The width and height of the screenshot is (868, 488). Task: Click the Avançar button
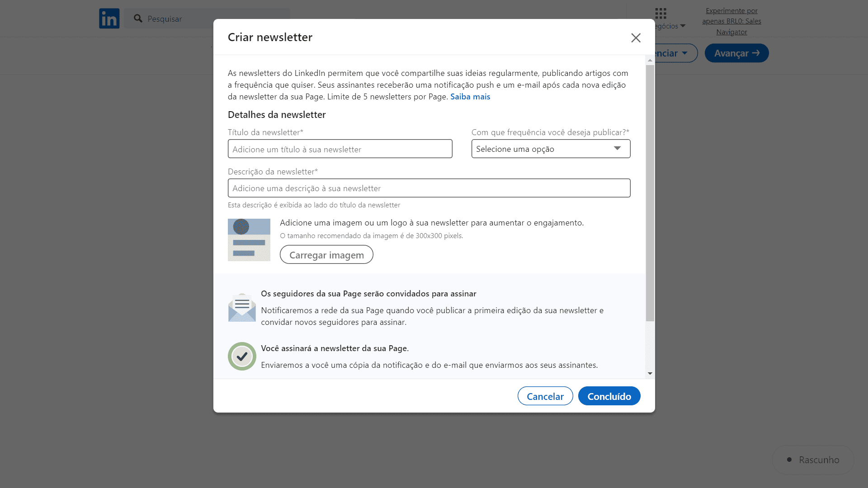point(736,53)
